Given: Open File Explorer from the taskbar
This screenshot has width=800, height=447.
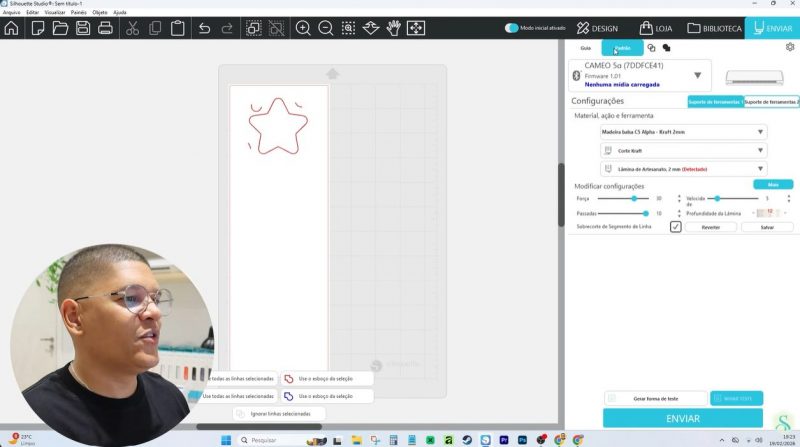Looking at the screenshot, I should point(357,440).
